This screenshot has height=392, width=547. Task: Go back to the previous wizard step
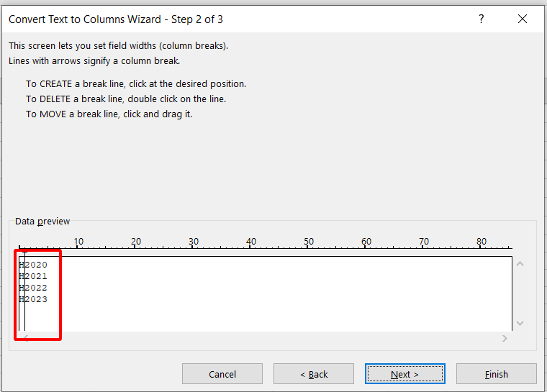tap(313, 374)
